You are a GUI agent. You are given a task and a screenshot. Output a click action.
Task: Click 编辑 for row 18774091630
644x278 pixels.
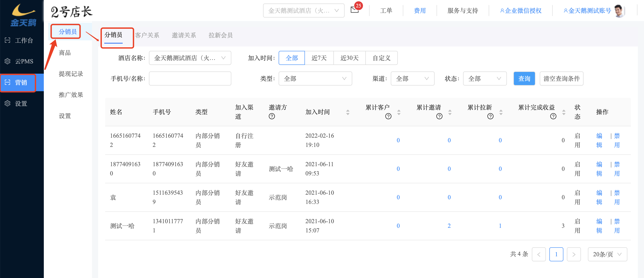[599, 169]
